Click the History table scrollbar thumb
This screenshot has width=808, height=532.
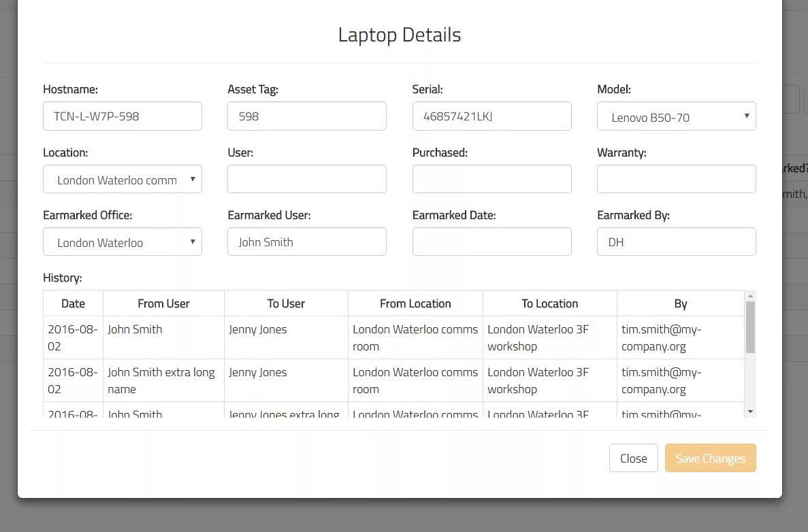tap(750, 327)
